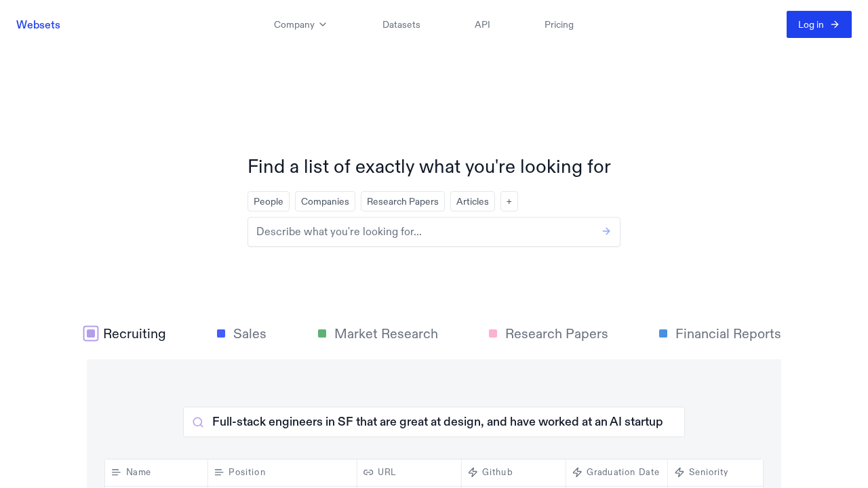Click the text icon beside Position header
The height and width of the screenshot is (488, 868).
coord(220,472)
